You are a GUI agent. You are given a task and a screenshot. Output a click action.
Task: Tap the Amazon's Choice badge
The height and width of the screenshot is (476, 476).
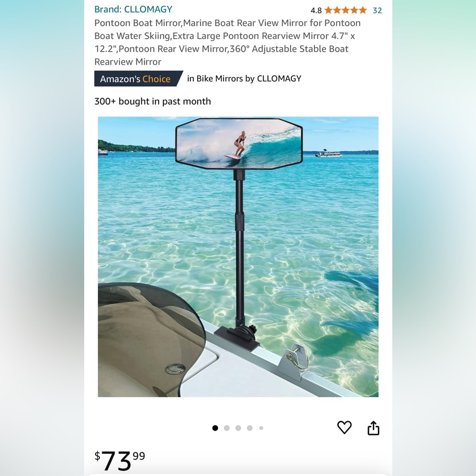point(139,79)
